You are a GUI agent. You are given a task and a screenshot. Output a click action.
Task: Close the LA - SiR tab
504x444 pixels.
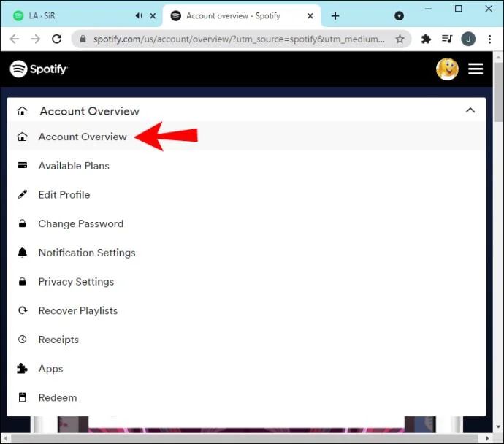pyautogui.click(x=153, y=16)
